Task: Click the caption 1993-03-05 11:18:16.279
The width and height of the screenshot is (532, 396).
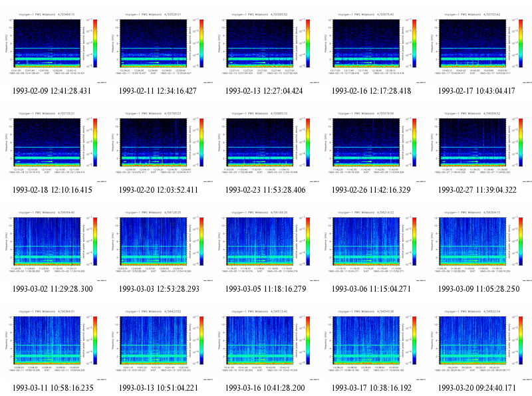Action: [265, 289]
